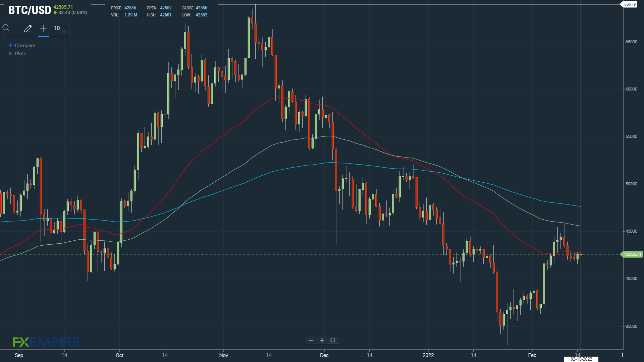The image size is (644, 362).
Task: Click the Dec label on time axis
Action: pyautogui.click(x=324, y=355)
